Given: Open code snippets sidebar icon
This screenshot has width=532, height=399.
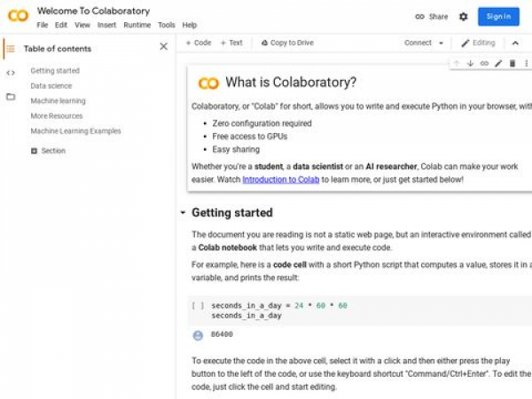Looking at the screenshot, I should [11, 73].
